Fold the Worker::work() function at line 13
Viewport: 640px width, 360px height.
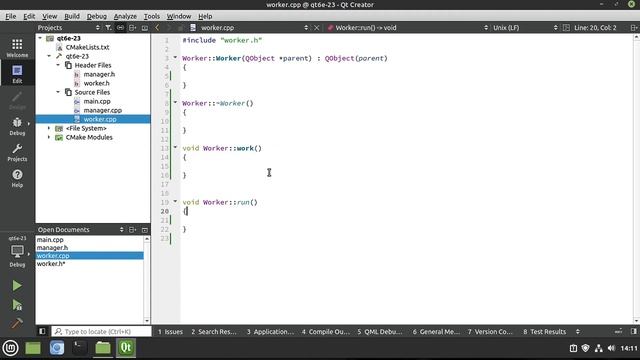point(175,147)
